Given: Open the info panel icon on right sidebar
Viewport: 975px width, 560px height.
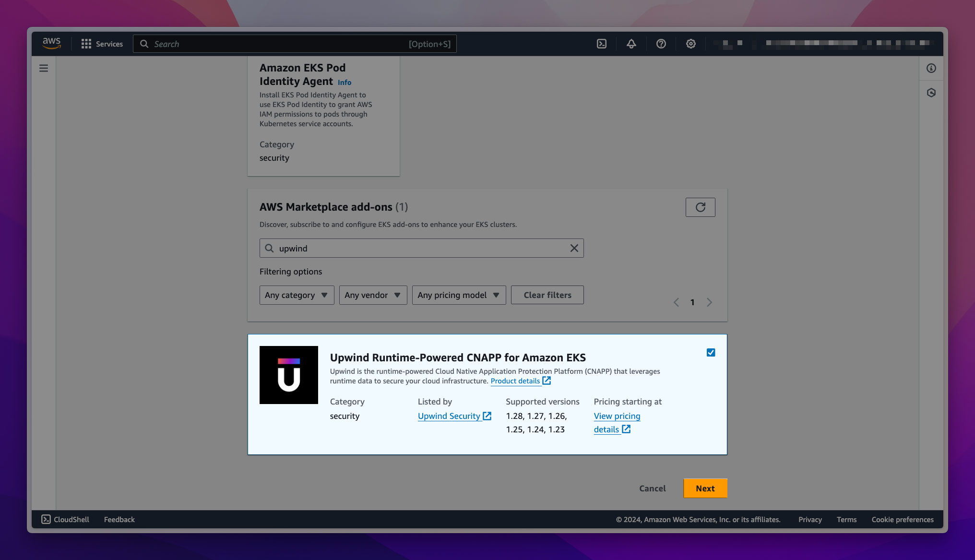Looking at the screenshot, I should click(x=931, y=68).
